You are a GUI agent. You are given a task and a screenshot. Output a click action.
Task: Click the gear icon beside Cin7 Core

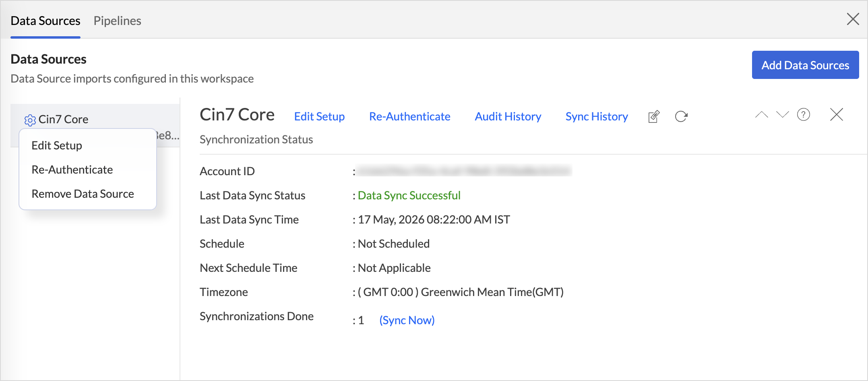point(30,120)
